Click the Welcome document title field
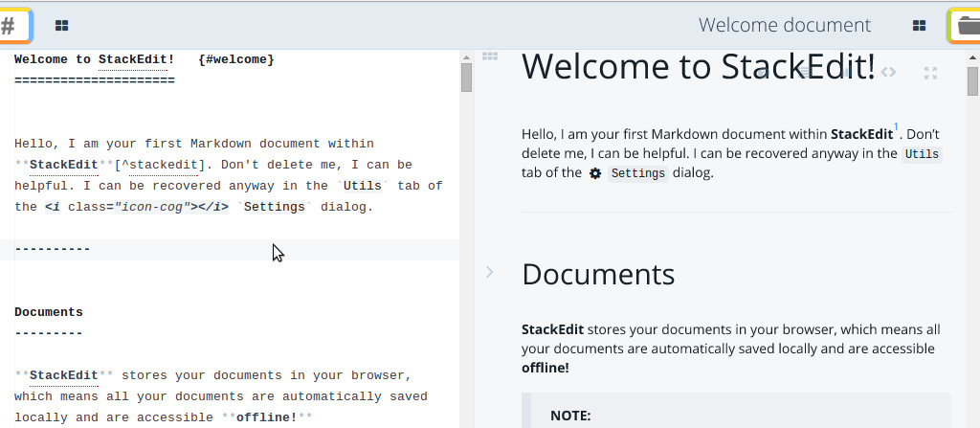Image resolution: width=980 pixels, height=428 pixels. tap(784, 26)
